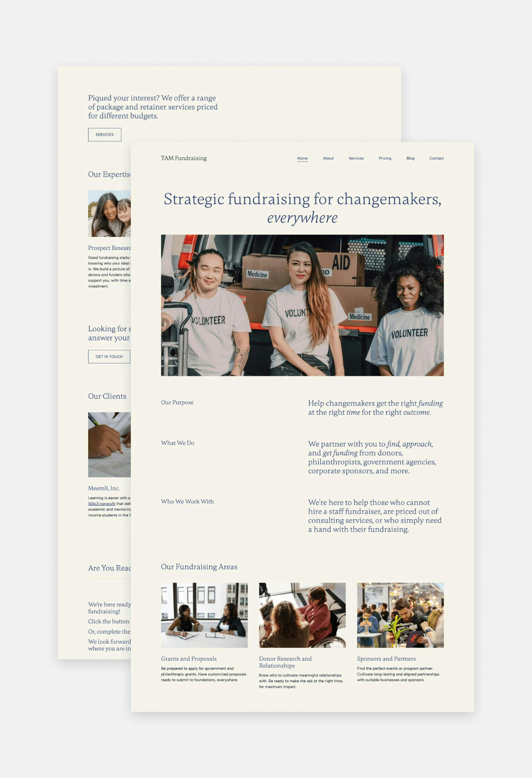Click the Pricing navigation link
This screenshot has width=532, height=778.
(x=385, y=158)
